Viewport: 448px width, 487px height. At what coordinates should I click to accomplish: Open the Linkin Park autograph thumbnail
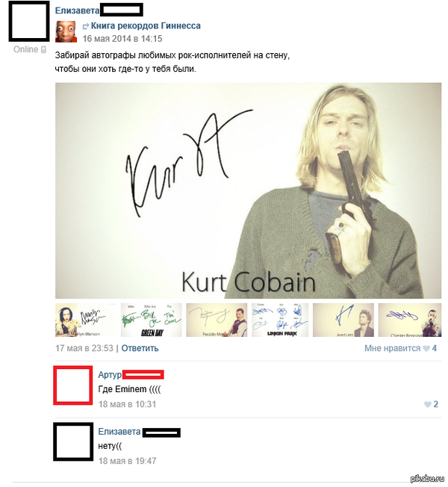tap(280, 320)
